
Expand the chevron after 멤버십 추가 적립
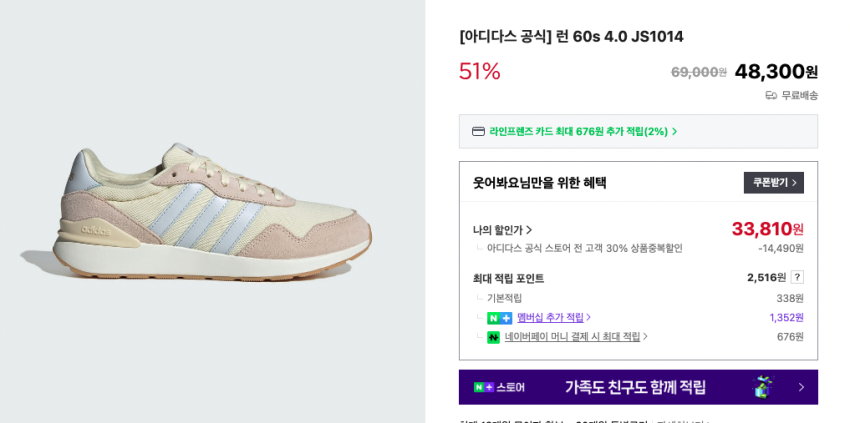click(589, 317)
